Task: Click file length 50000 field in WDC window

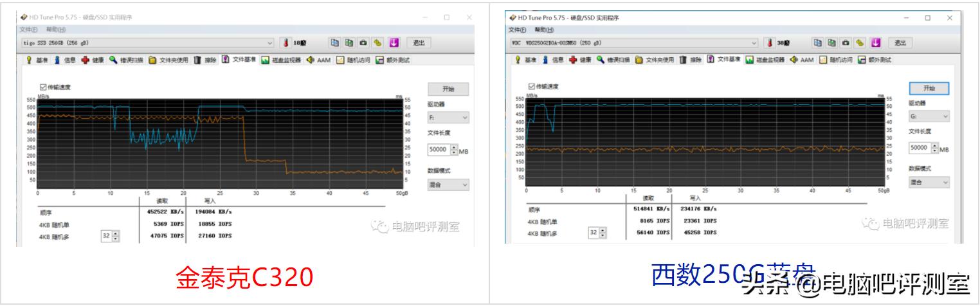Action: click(921, 147)
